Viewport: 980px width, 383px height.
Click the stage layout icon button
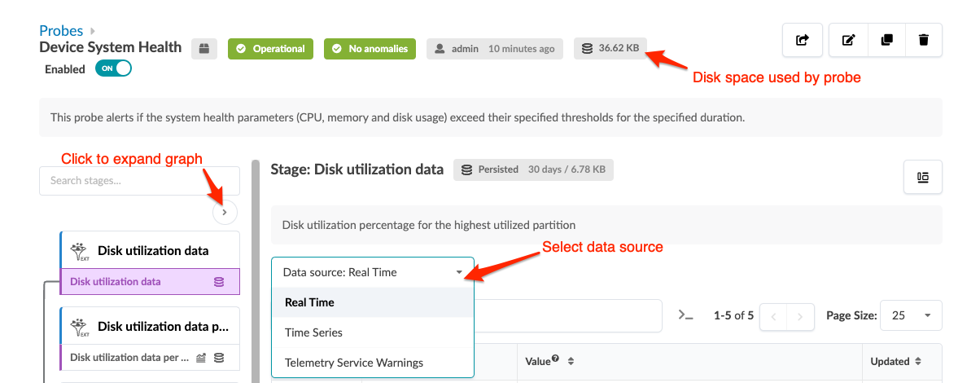923,177
